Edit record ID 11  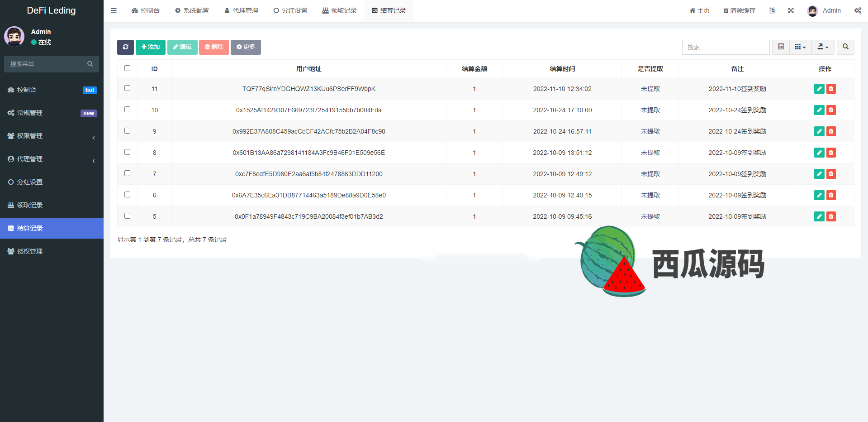[x=819, y=89]
